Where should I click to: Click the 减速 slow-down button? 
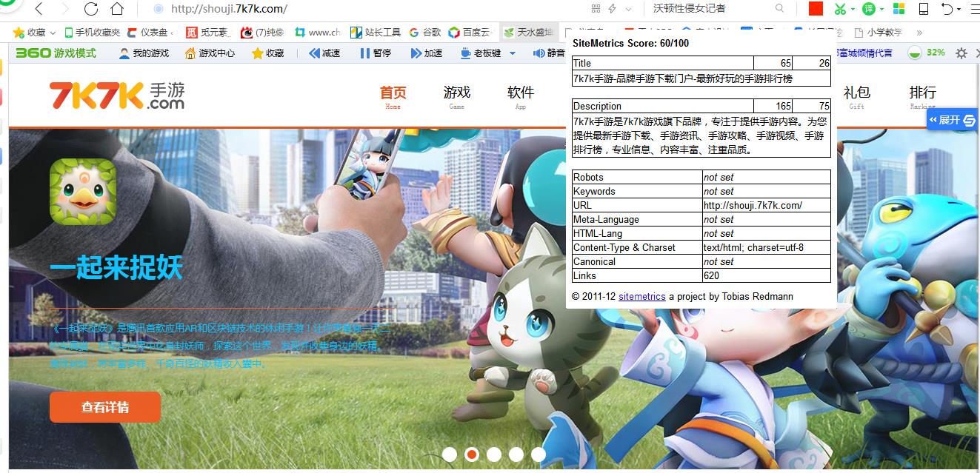[324, 53]
